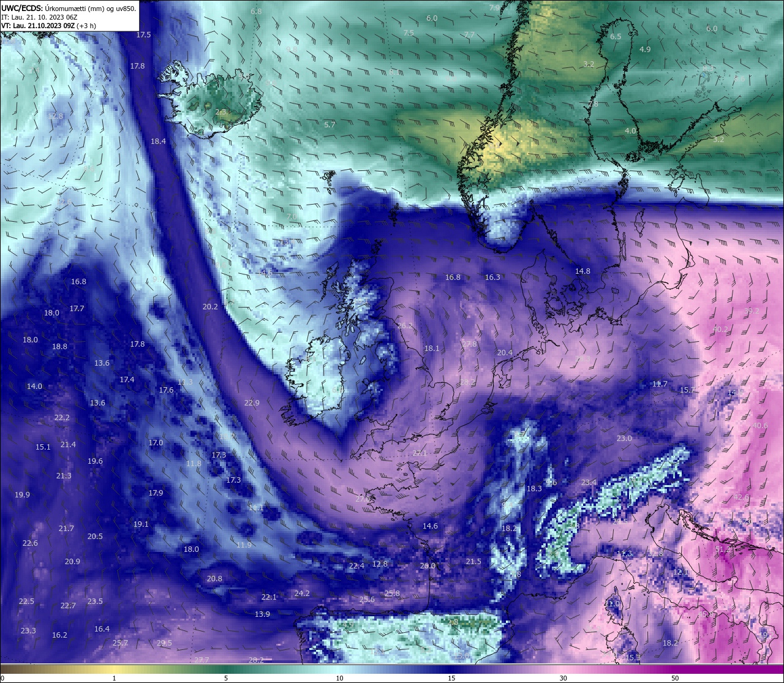Click the 17.9 map value
Image resolution: width=784 pixels, height=683 pixels.
click(156, 493)
